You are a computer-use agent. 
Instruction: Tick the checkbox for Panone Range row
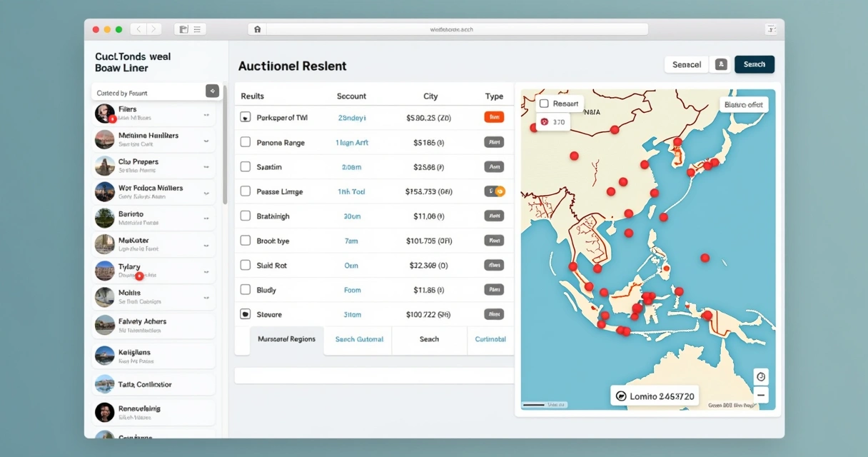point(246,142)
